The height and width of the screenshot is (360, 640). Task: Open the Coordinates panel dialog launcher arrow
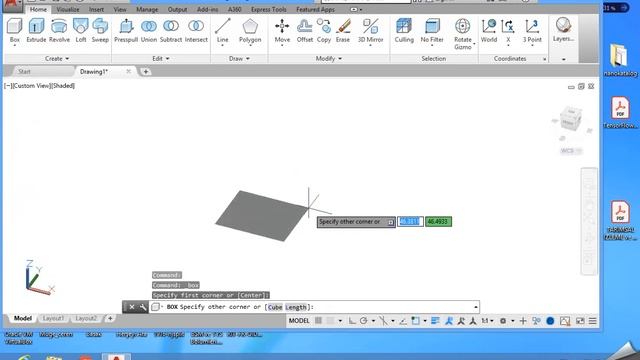pos(544,59)
